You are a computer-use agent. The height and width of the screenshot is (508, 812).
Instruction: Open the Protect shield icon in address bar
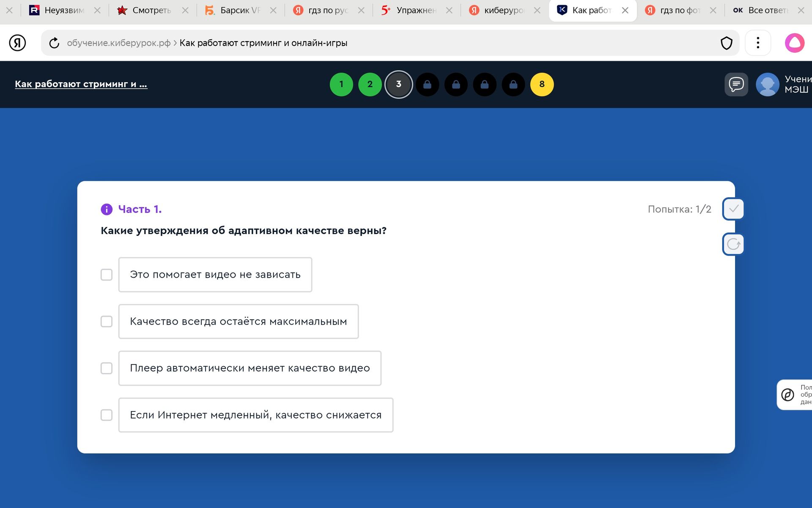(x=726, y=43)
